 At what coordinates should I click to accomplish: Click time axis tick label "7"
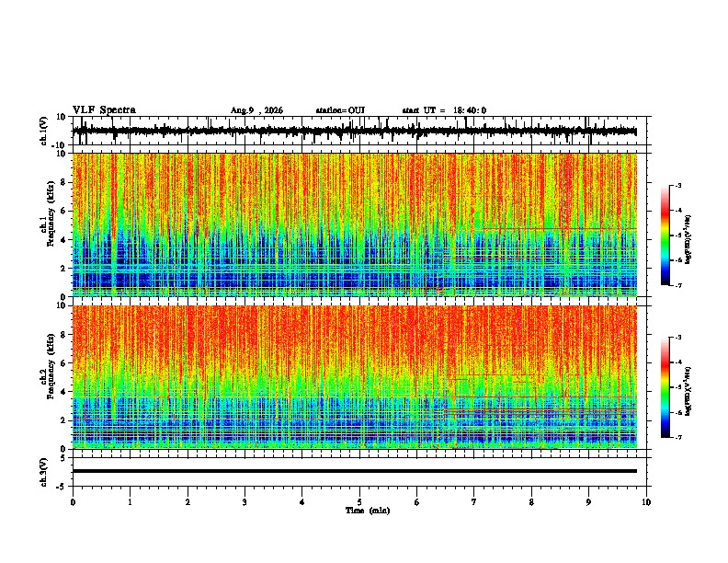pyautogui.click(x=474, y=502)
